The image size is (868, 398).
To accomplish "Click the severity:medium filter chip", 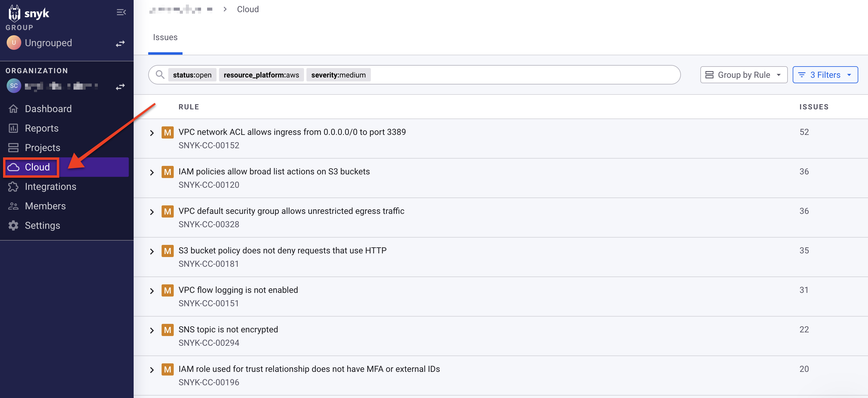I will 338,75.
